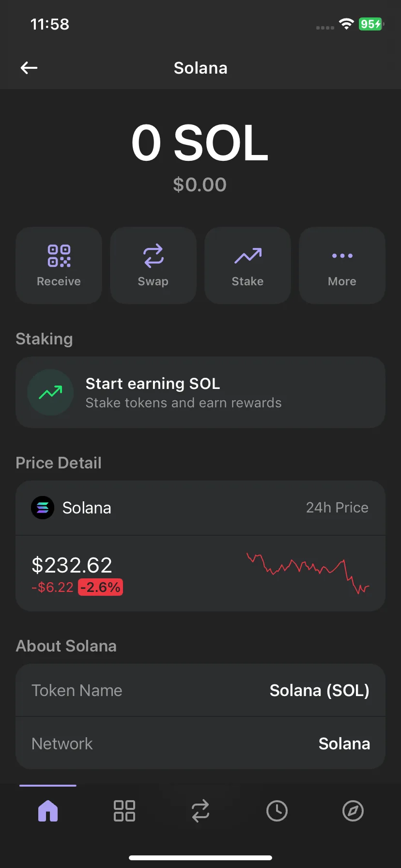The height and width of the screenshot is (868, 401).
Task: Open the Receive QR code button
Action: tap(59, 265)
